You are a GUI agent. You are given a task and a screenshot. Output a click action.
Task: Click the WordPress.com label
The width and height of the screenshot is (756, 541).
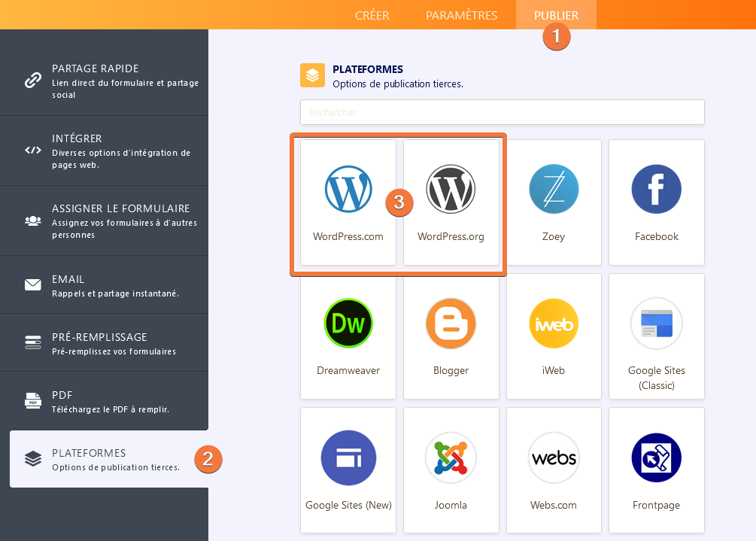[x=348, y=237]
